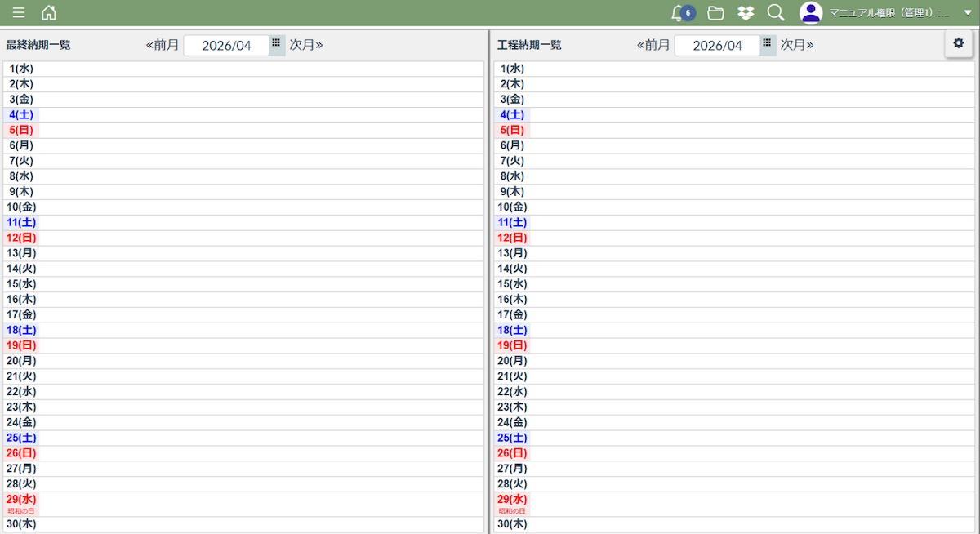Select 3(金) row in 工程納期一覧

(x=736, y=100)
